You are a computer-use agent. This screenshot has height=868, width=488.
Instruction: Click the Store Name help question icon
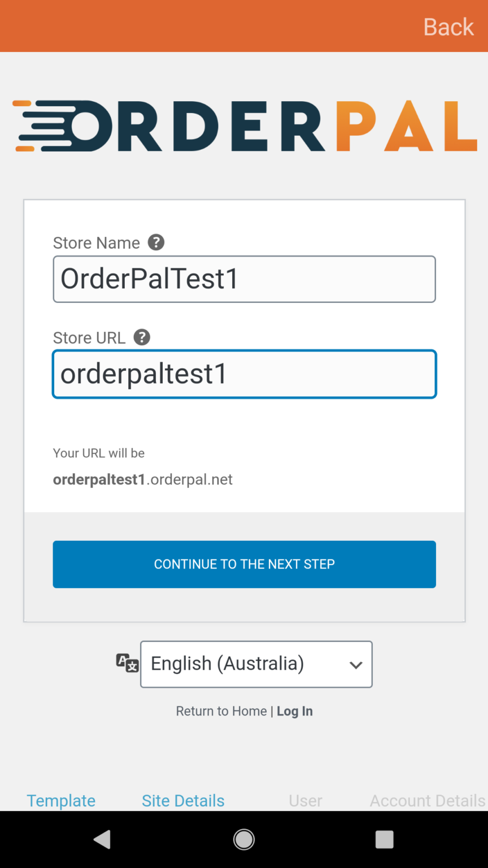(x=156, y=242)
